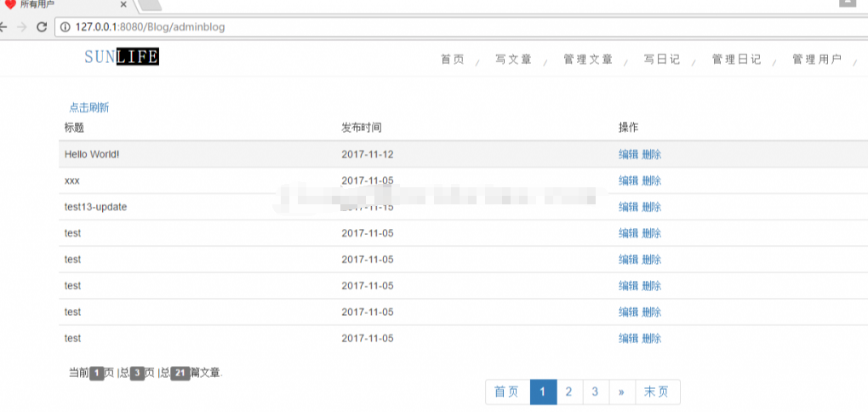
Task: Select the 所有用户 browser tab
Action: click(66, 4)
